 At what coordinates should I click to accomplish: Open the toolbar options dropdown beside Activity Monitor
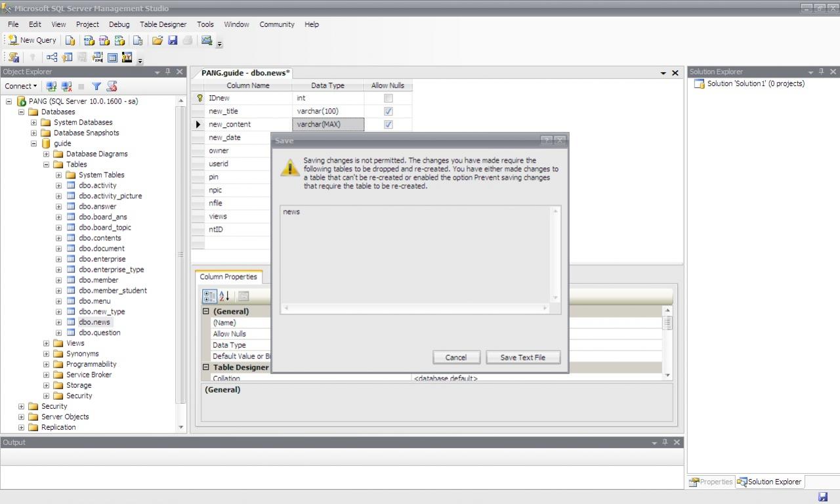click(x=220, y=42)
